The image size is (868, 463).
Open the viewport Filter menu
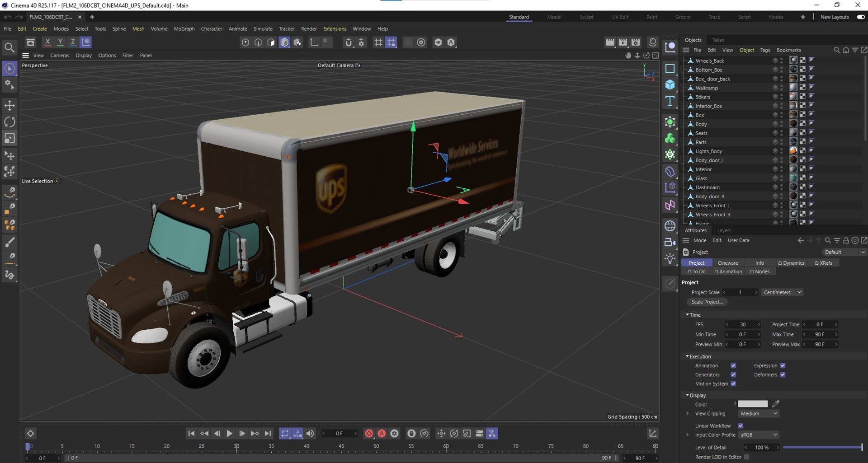(x=127, y=56)
